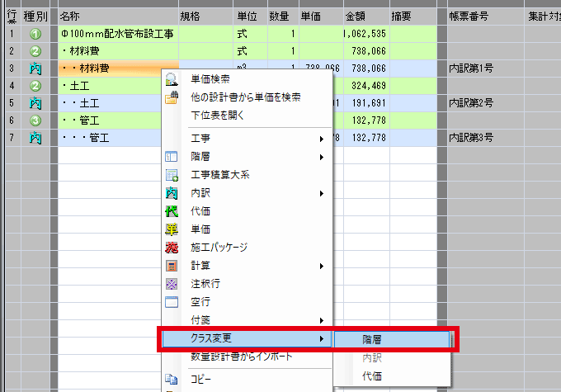
Task: Click the 注釈行 icon in menu
Action: [x=172, y=284]
